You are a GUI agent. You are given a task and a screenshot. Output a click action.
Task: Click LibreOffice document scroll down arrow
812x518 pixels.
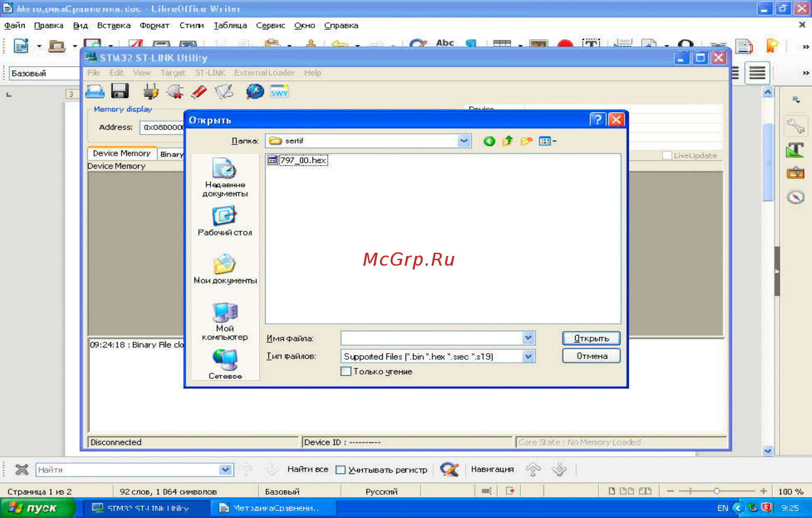(x=767, y=450)
